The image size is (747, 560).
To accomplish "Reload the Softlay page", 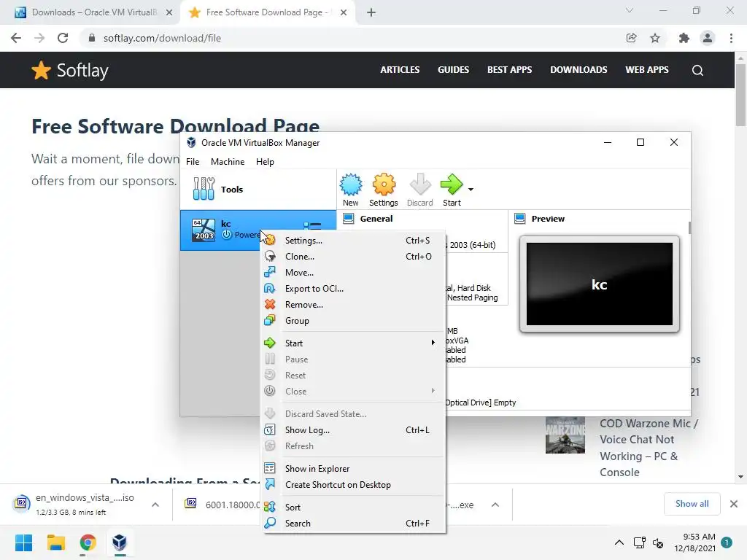I will [x=63, y=38].
